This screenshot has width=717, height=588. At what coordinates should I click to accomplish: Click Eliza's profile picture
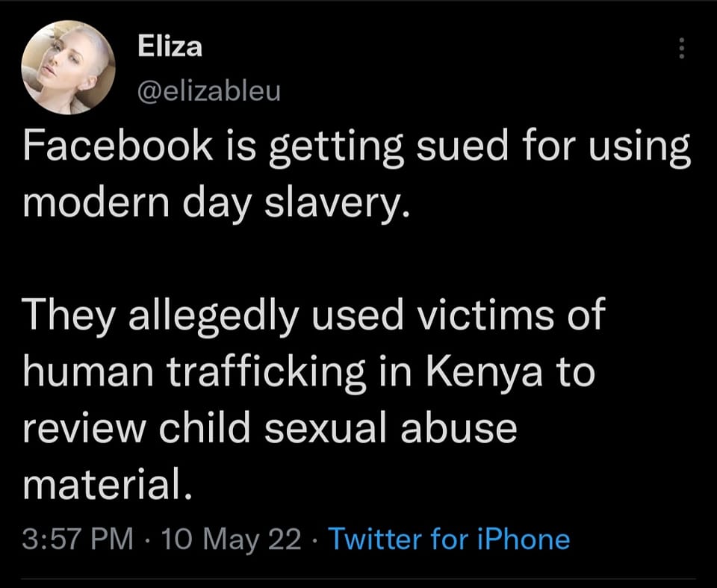coord(69,69)
